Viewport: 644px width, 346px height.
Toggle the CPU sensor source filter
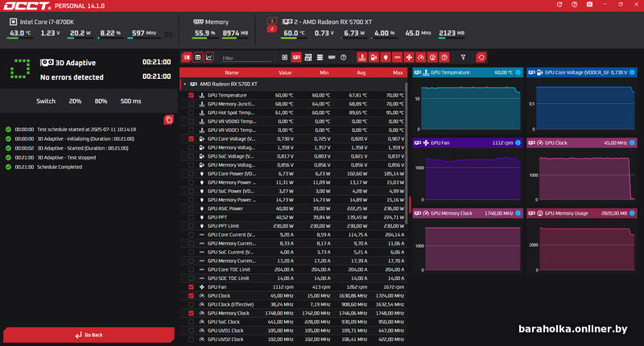tap(285, 57)
